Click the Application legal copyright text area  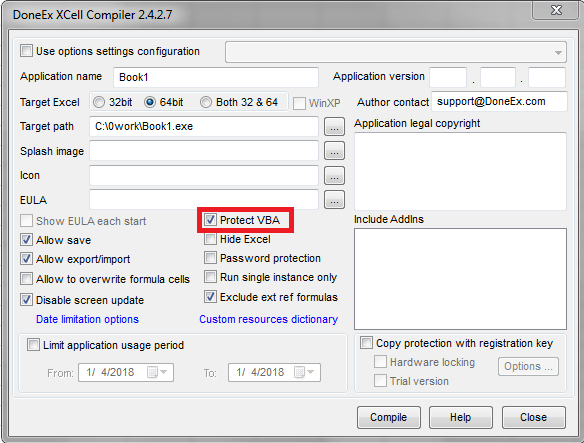pos(460,171)
